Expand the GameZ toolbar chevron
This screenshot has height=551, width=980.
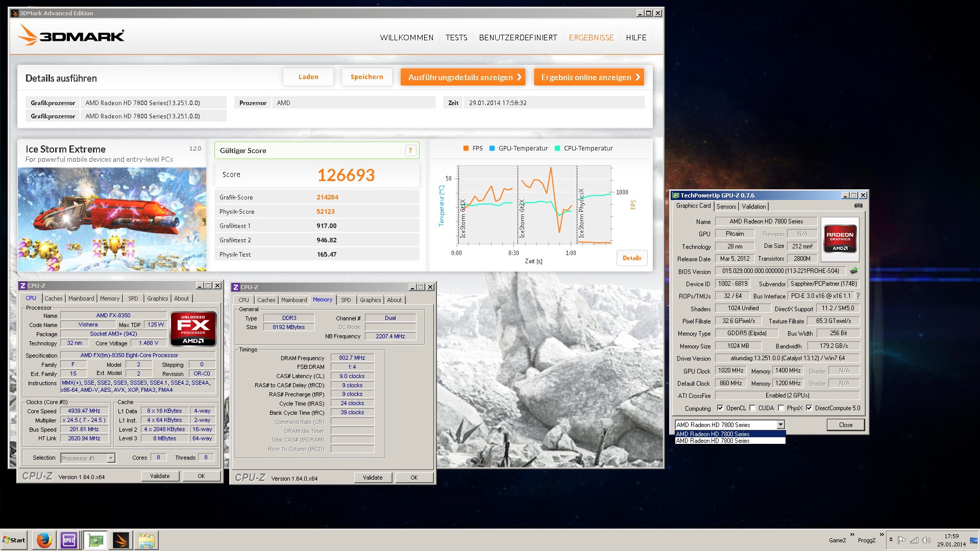pyautogui.click(x=852, y=535)
